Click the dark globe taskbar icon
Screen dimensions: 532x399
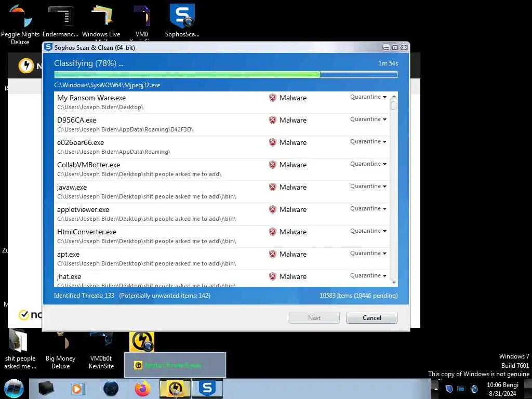tap(111, 389)
